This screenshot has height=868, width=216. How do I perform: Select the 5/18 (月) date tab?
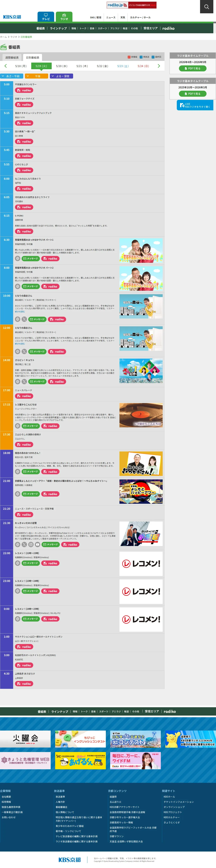21,66
